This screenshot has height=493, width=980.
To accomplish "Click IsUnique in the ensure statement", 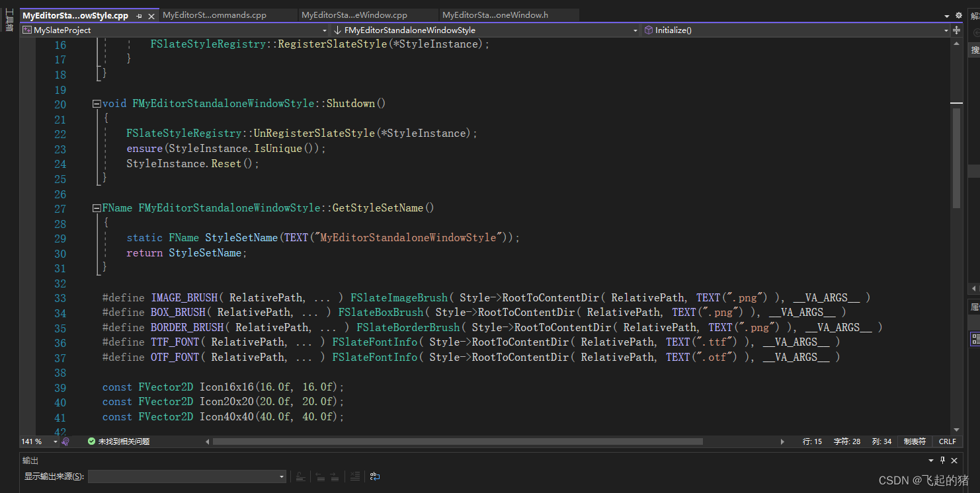I will point(278,149).
